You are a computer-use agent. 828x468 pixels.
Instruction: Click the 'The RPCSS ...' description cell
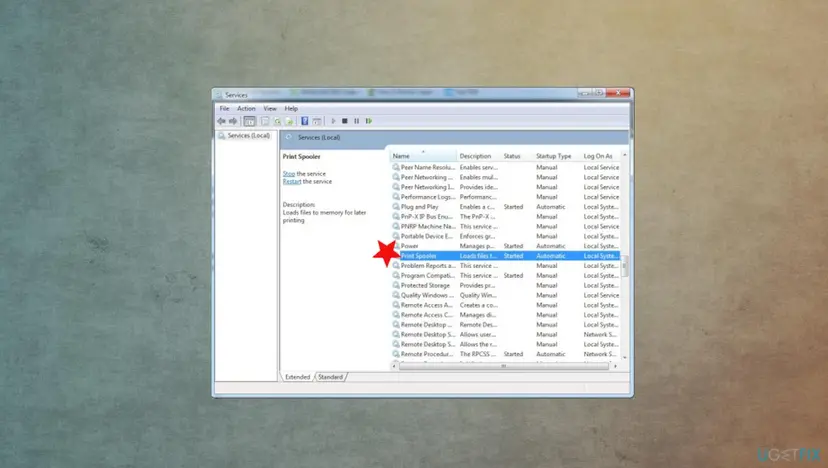477,354
